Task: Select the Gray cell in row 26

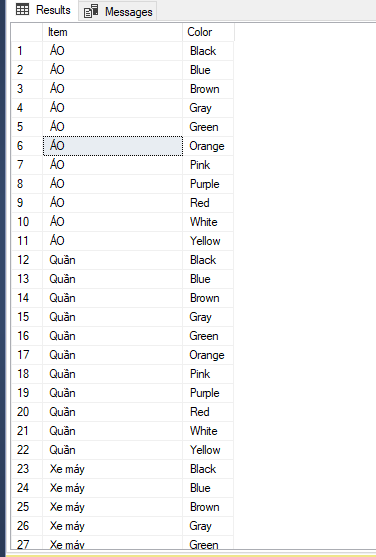Action: pos(208,526)
